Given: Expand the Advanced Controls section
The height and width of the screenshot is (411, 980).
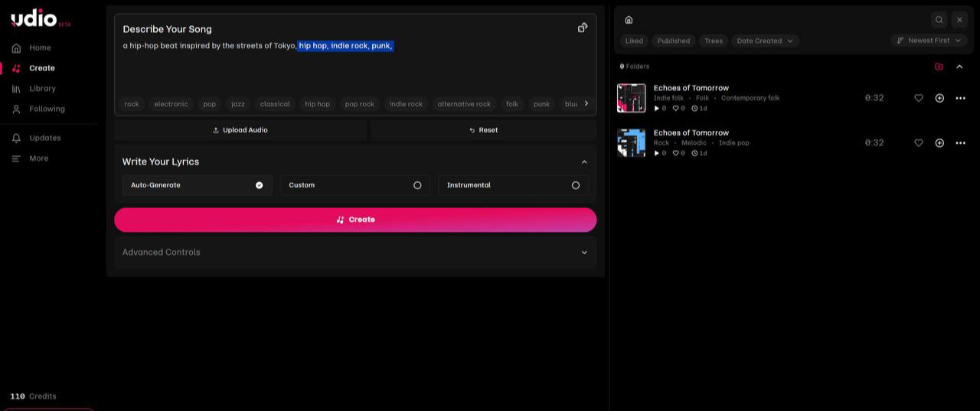Looking at the screenshot, I should tap(355, 252).
